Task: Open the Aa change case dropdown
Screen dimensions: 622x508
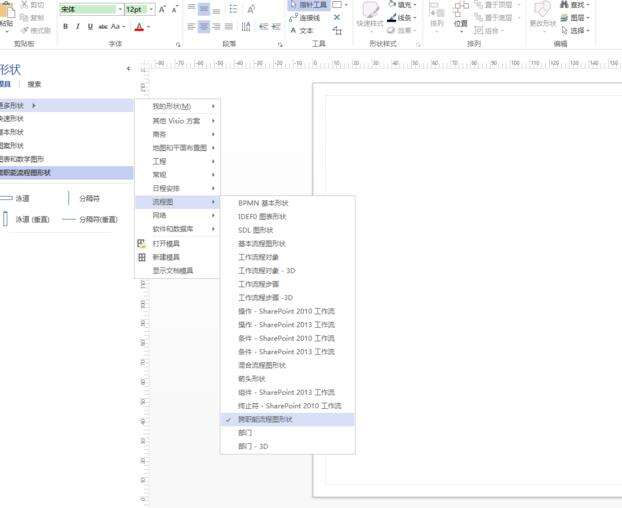Action: 118,27
